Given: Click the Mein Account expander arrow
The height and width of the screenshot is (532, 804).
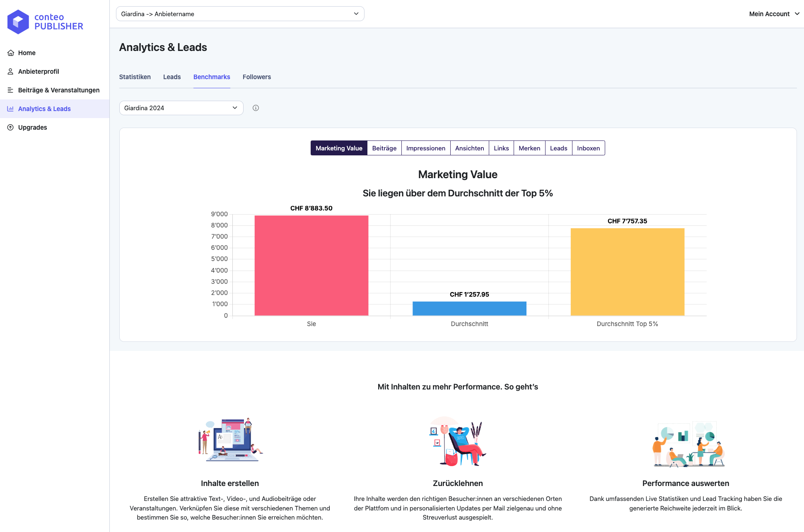Looking at the screenshot, I should click(797, 13).
